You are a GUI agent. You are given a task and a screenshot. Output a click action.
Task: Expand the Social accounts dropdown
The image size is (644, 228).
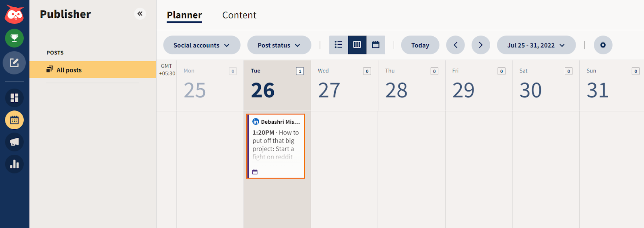tap(202, 45)
